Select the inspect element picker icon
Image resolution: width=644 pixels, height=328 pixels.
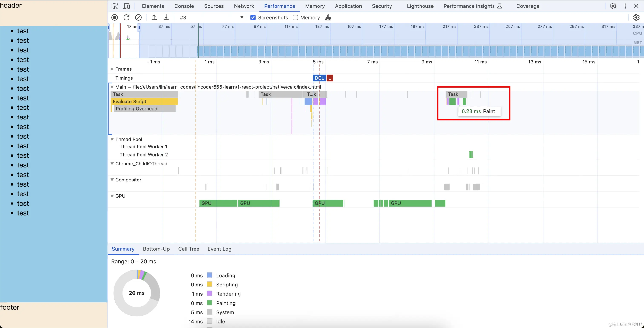(x=115, y=6)
